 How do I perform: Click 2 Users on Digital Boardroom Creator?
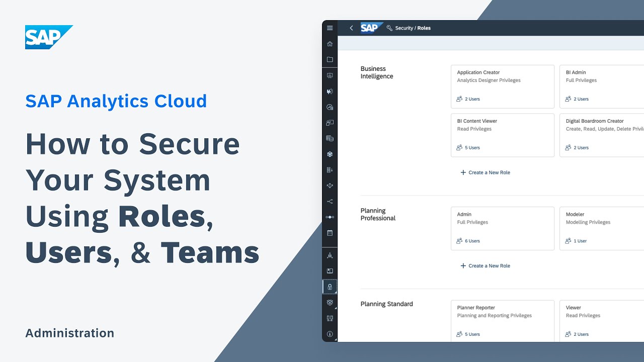pos(577,148)
